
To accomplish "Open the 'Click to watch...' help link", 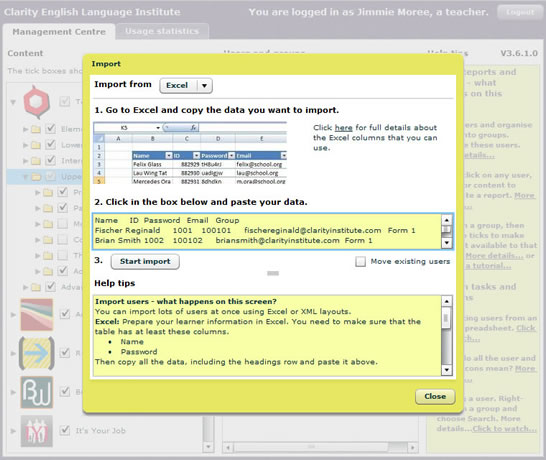I will click(x=504, y=429).
